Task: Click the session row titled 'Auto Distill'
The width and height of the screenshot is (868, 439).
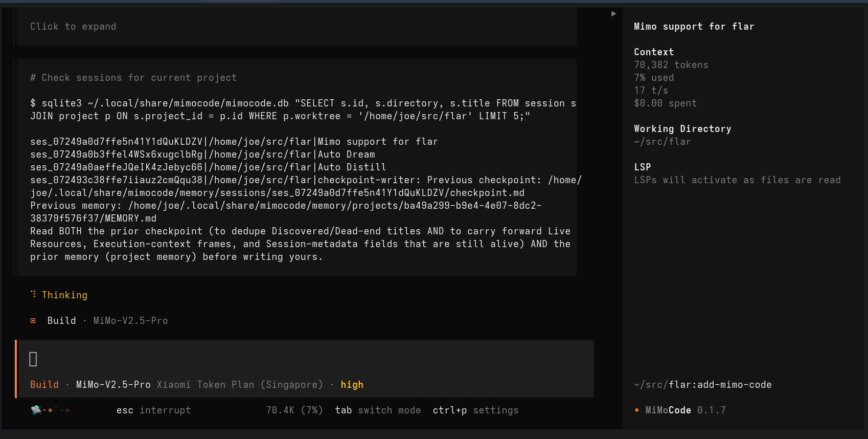Action: (208, 167)
